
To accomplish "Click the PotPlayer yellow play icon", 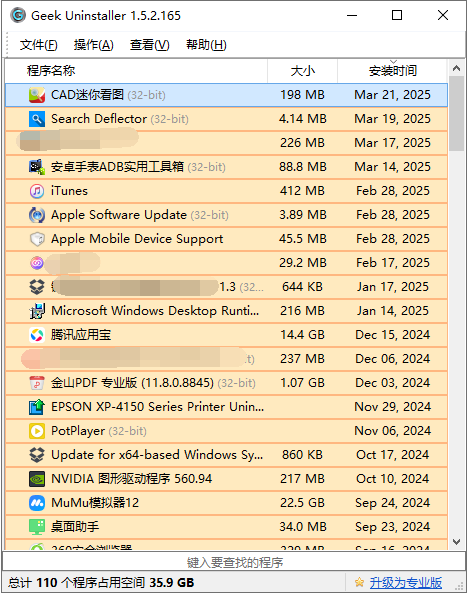I will [x=37, y=431].
